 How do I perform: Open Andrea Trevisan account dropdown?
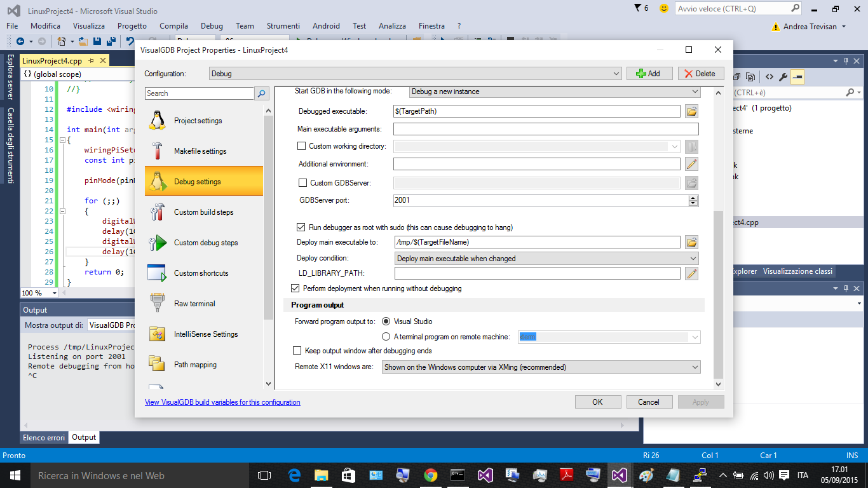[x=844, y=27]
